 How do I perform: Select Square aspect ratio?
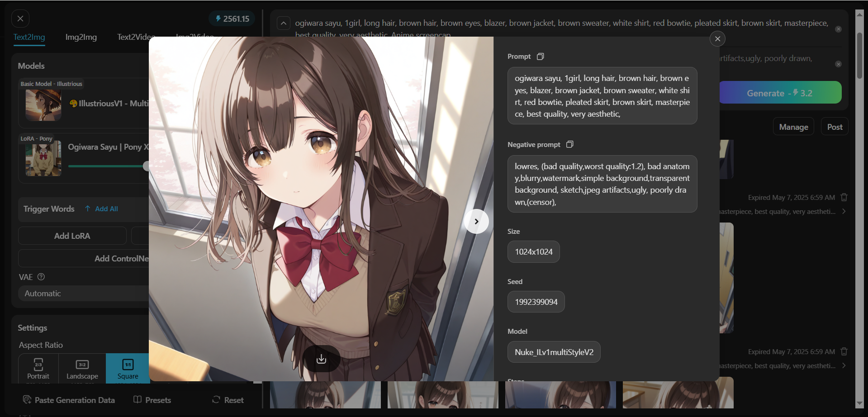pyautogui.click(x=128, y=368)
